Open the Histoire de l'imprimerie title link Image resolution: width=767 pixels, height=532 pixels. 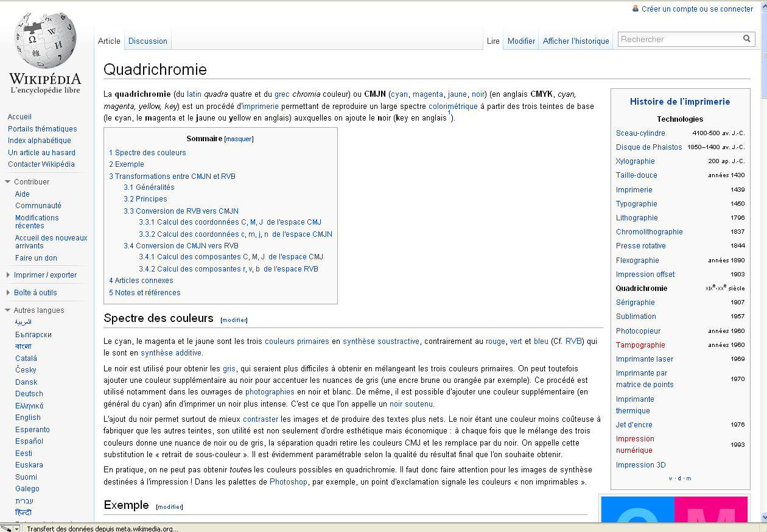coord(680,102)
